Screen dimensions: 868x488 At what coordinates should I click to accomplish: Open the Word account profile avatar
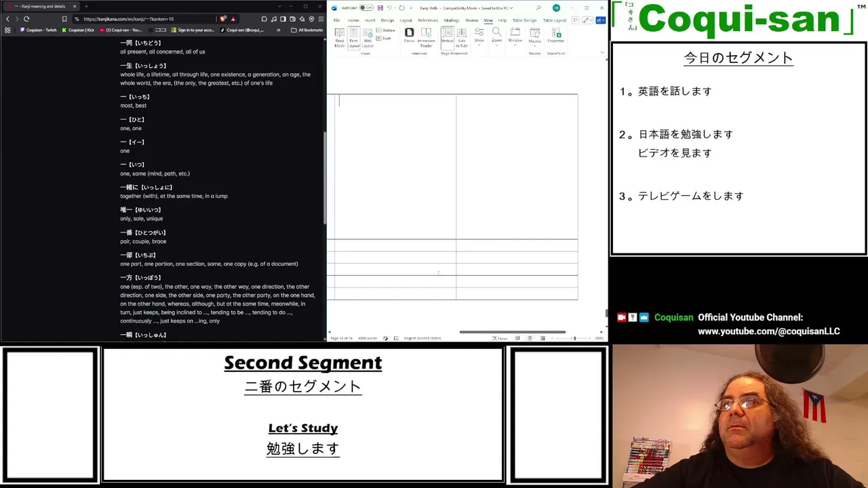(x=556, y=8)
